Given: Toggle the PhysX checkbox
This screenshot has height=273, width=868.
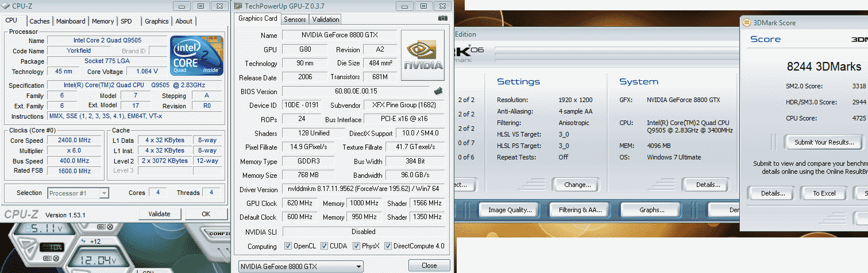Looking at the screenshot, I should (356, 246).
